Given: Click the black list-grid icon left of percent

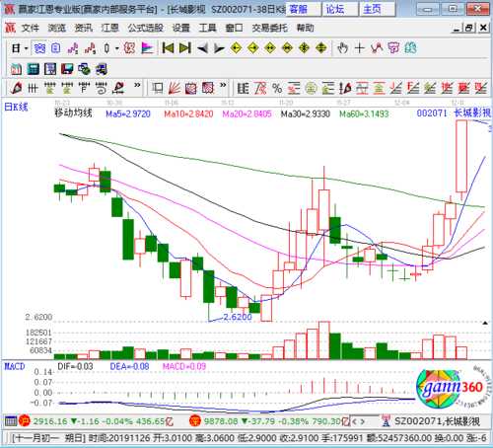Looking at the screenshot, I should 243,88.
